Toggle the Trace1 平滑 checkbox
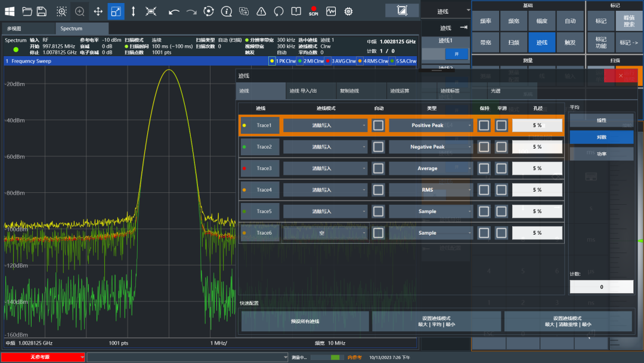Screen dimensions: 644x363 pos(501,125)
